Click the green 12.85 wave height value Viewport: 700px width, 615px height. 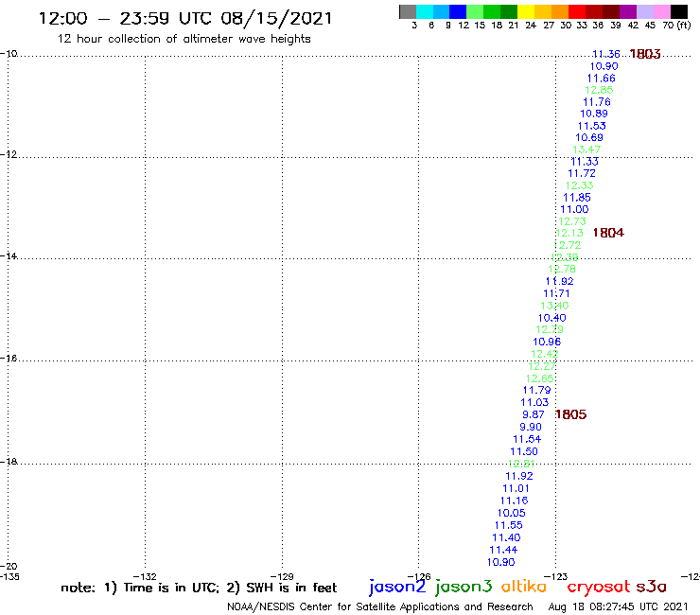click(x=599, y=90)
